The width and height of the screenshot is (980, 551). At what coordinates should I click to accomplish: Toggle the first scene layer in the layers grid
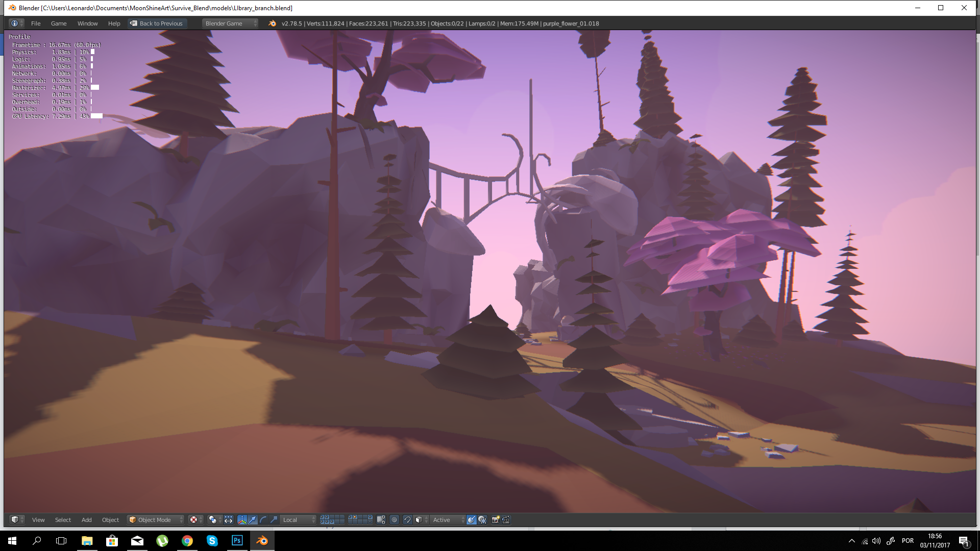(322, 517)
